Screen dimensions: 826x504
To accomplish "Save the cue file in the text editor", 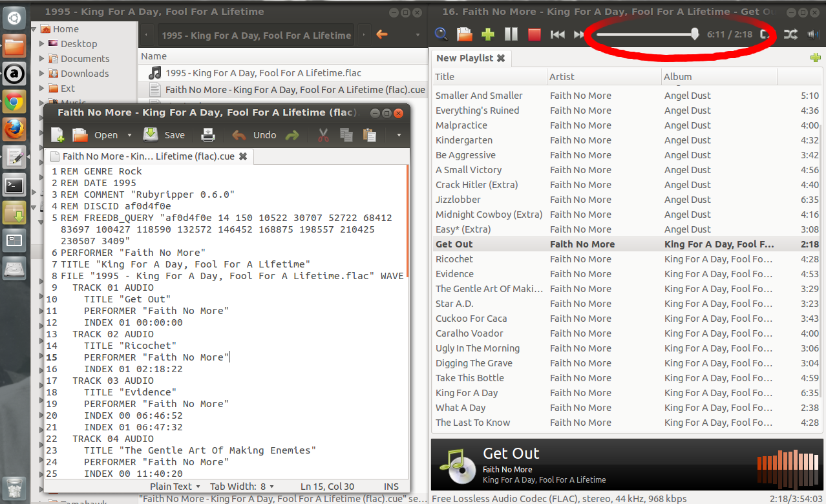I will point(164,134).
